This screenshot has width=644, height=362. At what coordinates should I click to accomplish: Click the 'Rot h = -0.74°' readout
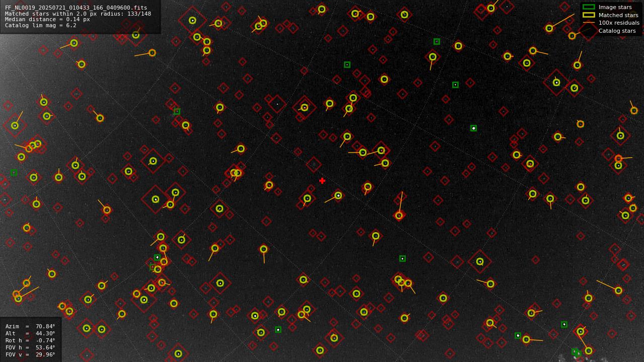[x=30, y=340]
